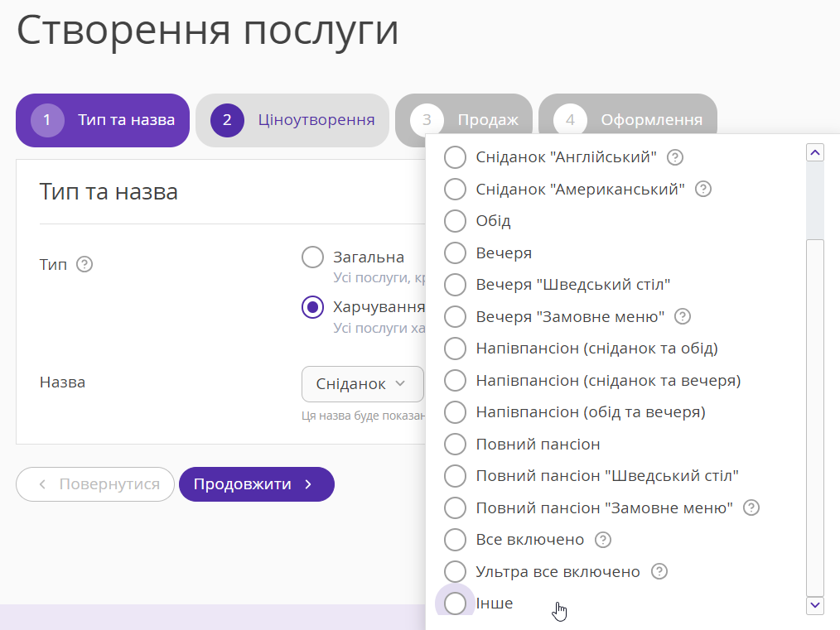The height and width of the screenshot is (630, 840).
Task: Click step number 1 circle
Action: (x=48, y=120)
